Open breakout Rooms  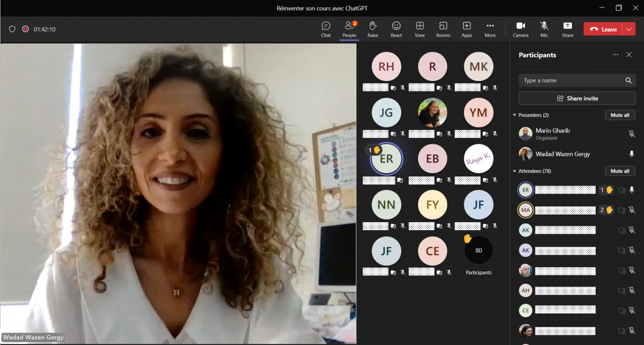tap(443, 29)
